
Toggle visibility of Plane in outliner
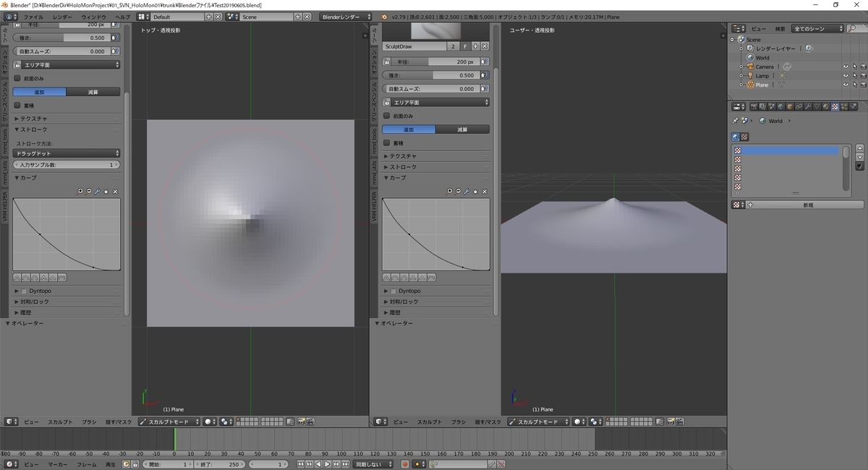(845, 85)
